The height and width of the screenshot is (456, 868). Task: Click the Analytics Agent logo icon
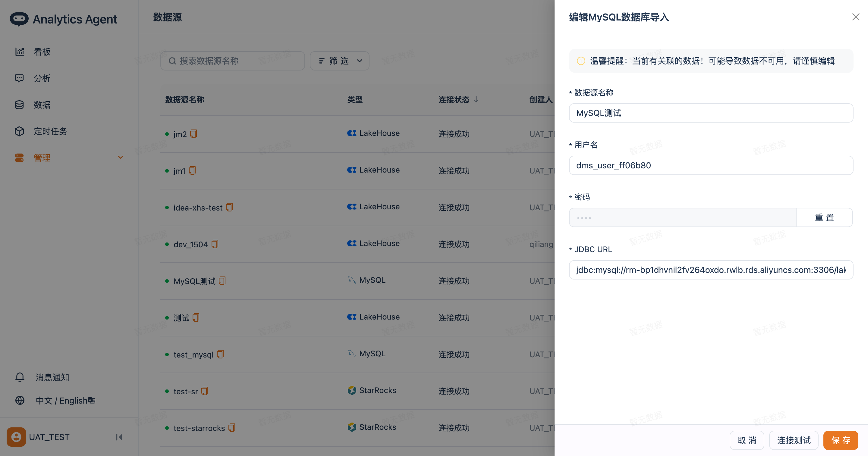coord(19,19)
